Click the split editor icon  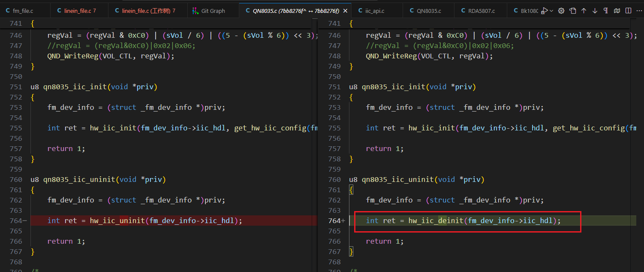(628, 11)
